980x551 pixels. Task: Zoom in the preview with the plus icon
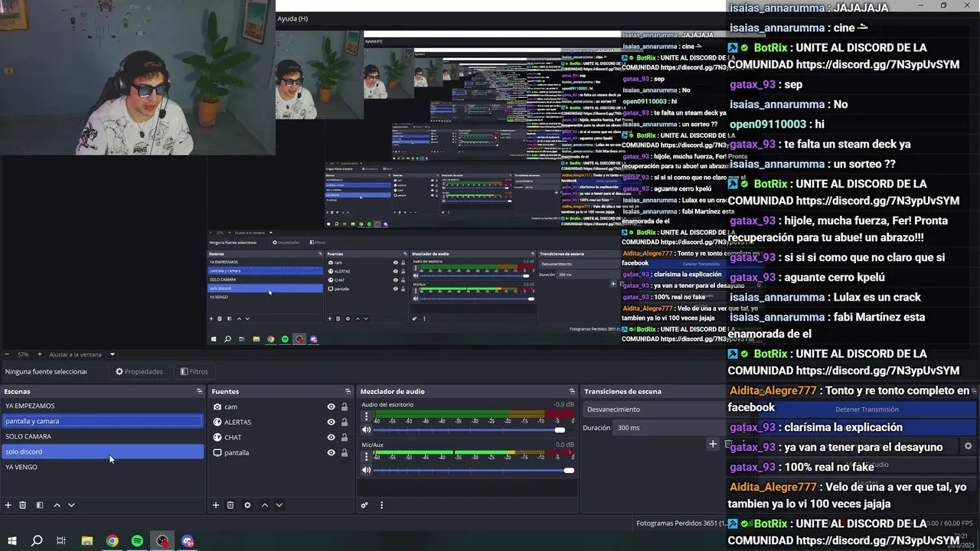tap(40, 354)
